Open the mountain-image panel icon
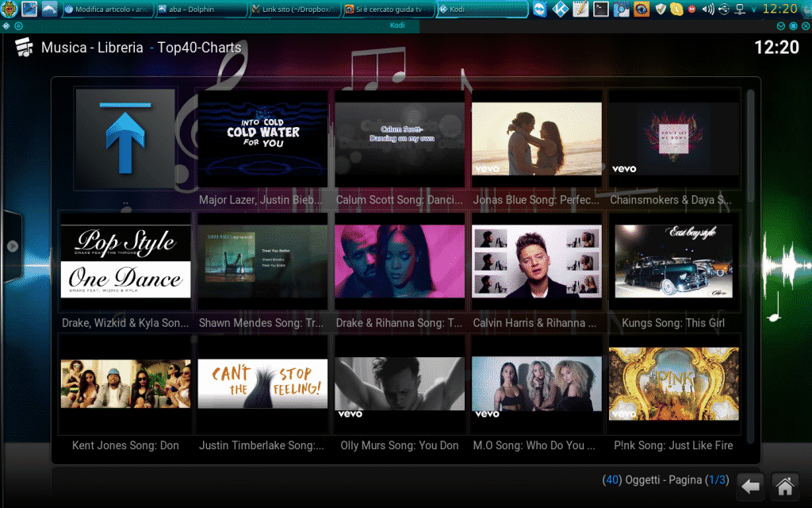Viewport: 812px width, 508px height. click(x=49, y=9)
